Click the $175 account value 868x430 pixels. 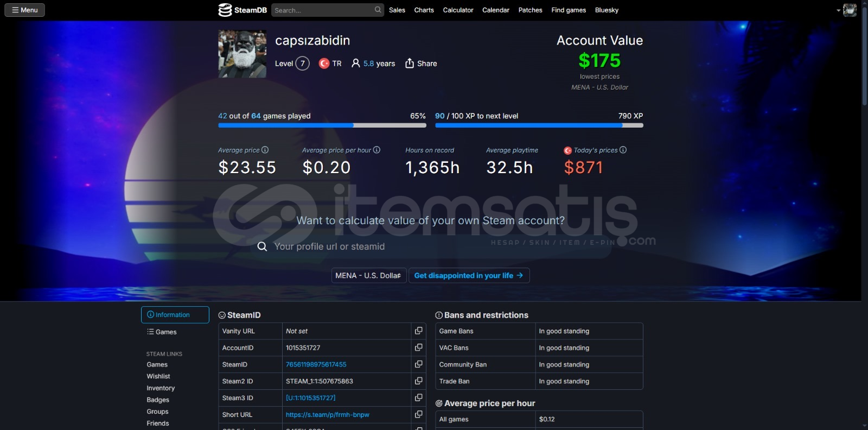pos(599,60)
